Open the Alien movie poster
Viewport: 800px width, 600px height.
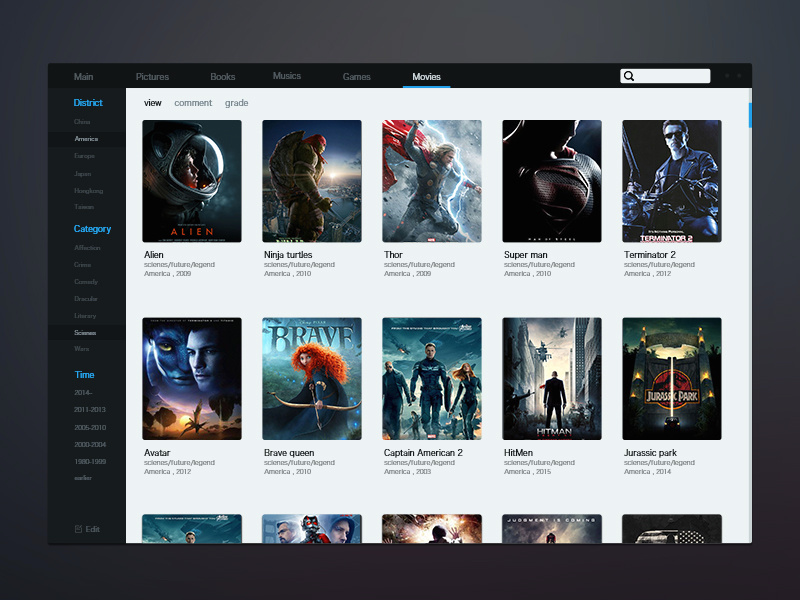(x=192, y=181)
